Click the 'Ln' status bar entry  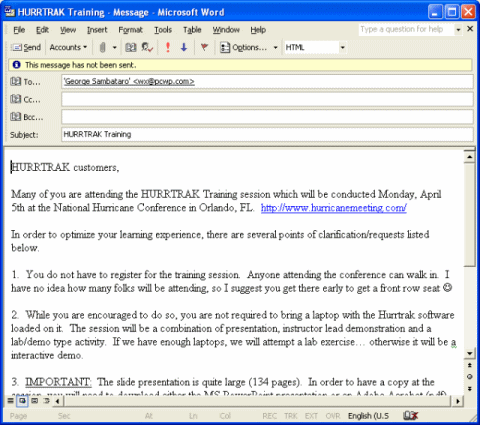pyautogui.click(x=193, y=416)
